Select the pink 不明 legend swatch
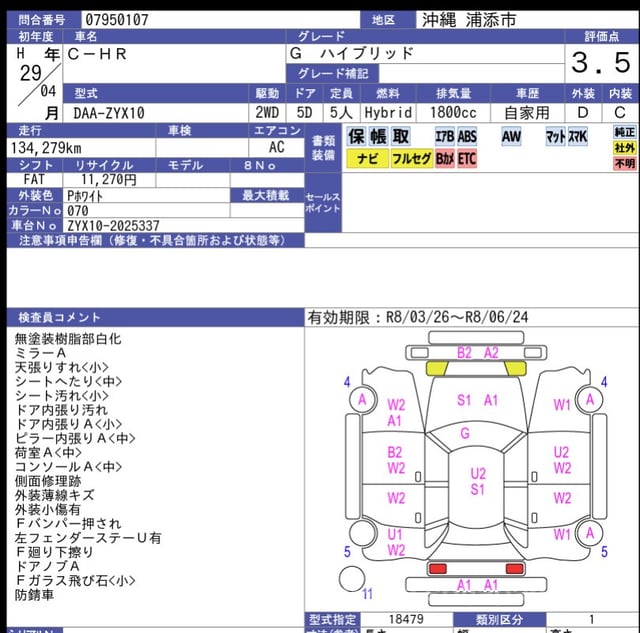 (624, 163)
